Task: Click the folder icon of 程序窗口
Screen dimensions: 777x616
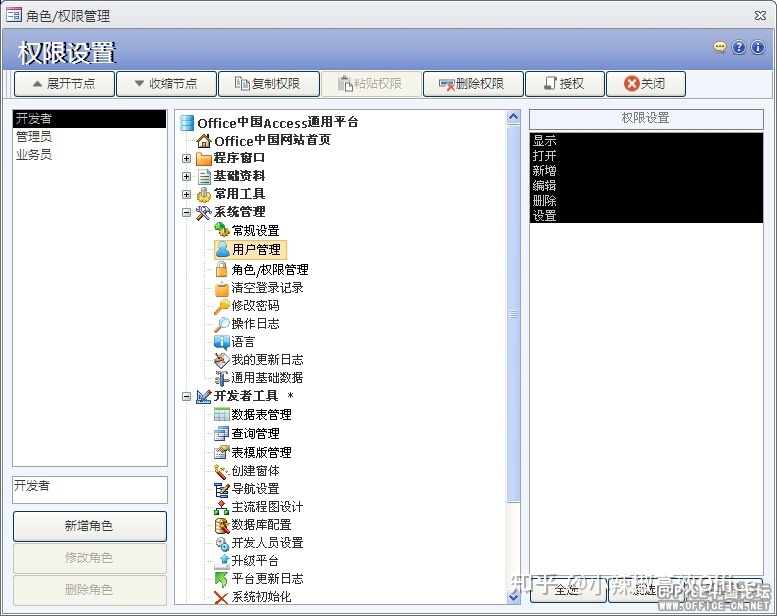Action: pos(204,159)
